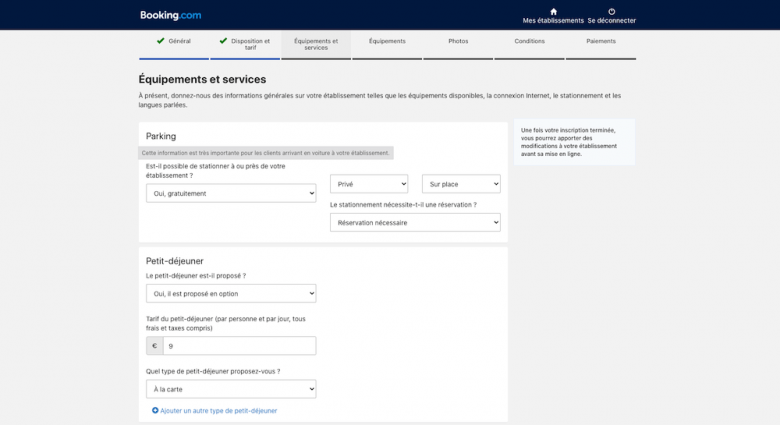The width and height of the screenshot is (780, 425).
Task: Open the À la carte breakfast type dropdown
Action: [231, 389]
